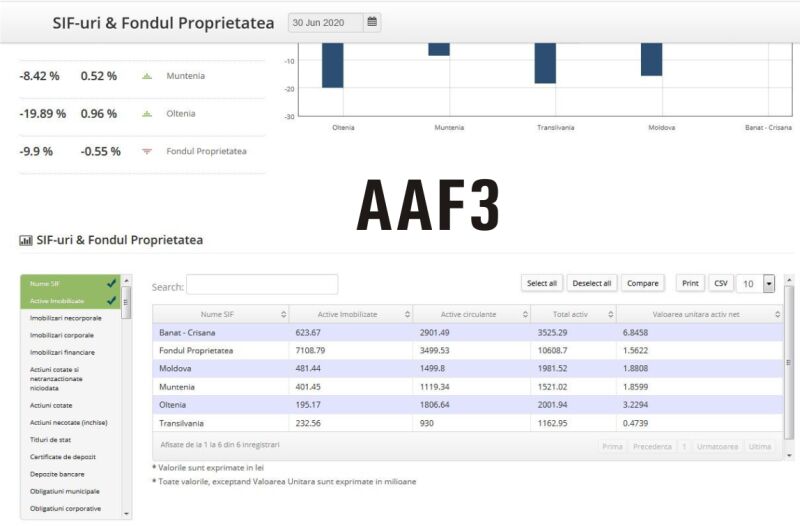Click the Prima pagination button
800x526 pixels.
coord(612,446)
